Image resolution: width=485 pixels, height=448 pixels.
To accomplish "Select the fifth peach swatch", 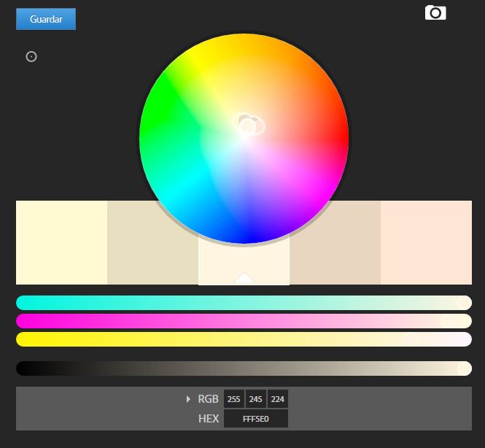I will click(426, 242).
